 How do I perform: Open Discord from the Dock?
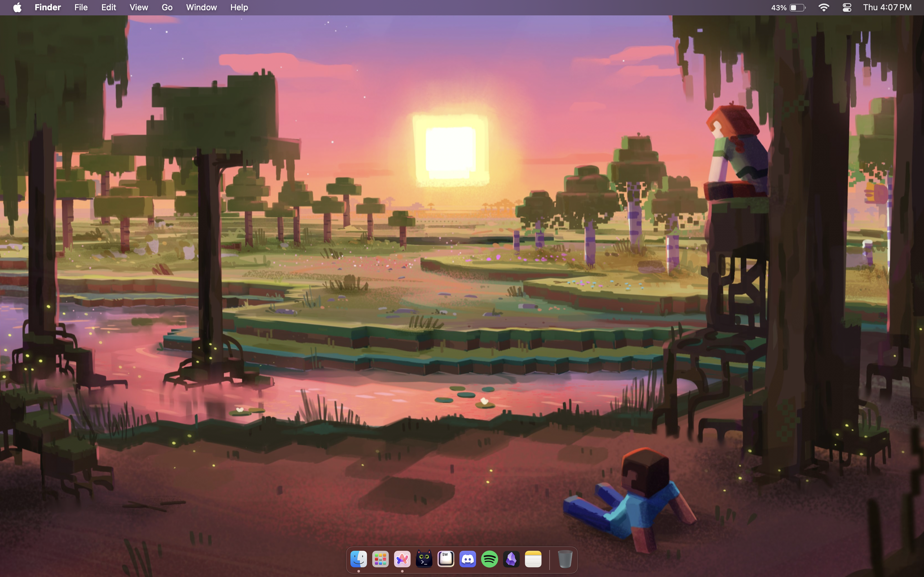click(468, 559)
